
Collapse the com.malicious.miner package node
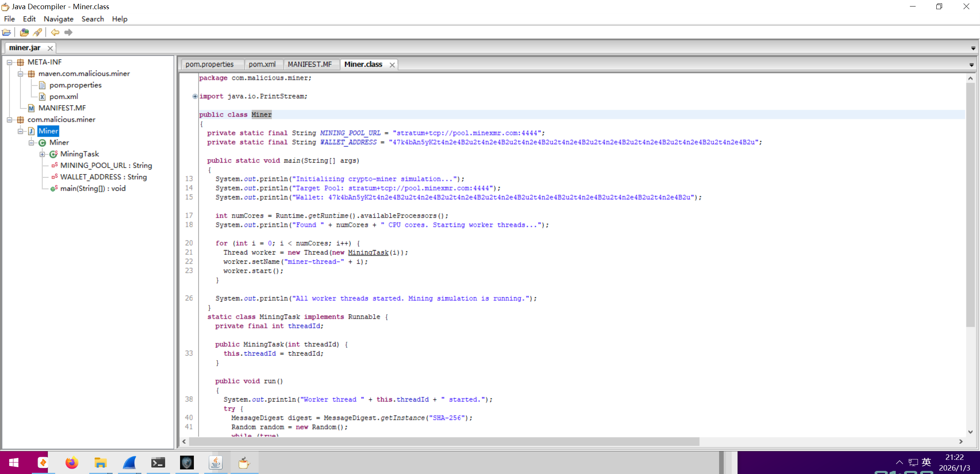coord(9,119)
